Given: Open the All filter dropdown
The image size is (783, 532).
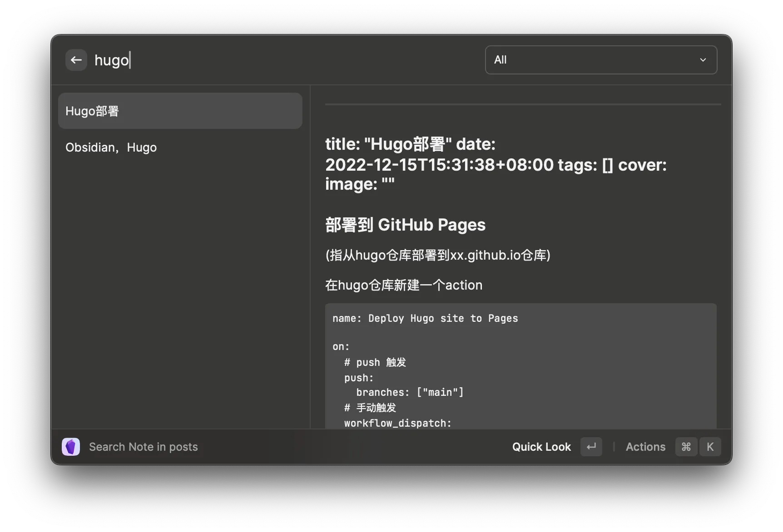Looking at the screenshot, I should click(600, 60).
